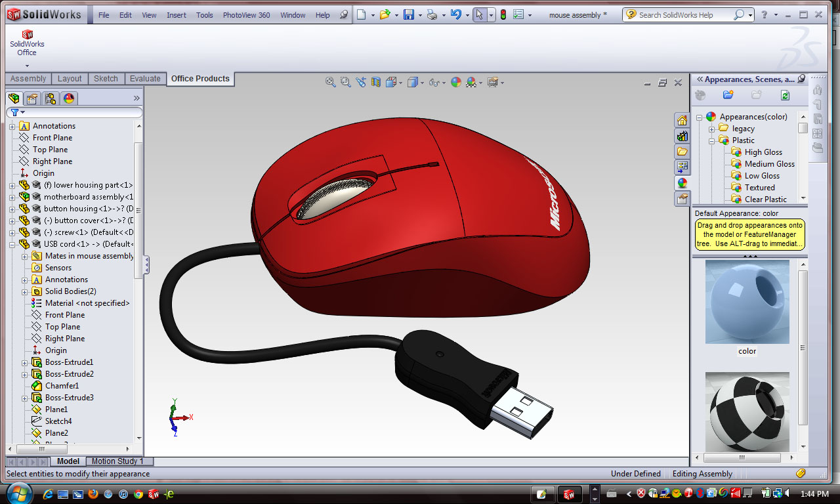The height and width of the screenshot is (504, 840).
Task: Open the DisplayManager color-ball tab
Action: tap(69, 98)
